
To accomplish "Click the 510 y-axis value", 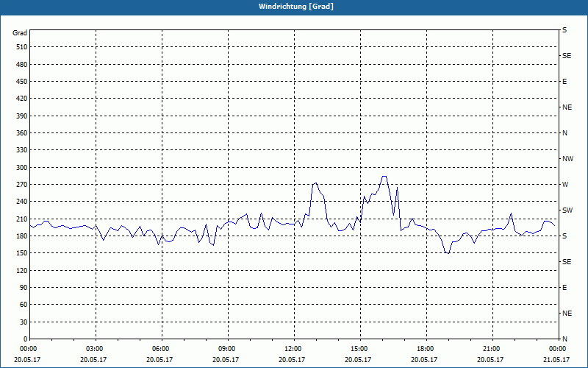I will click(x=22, y=47).
